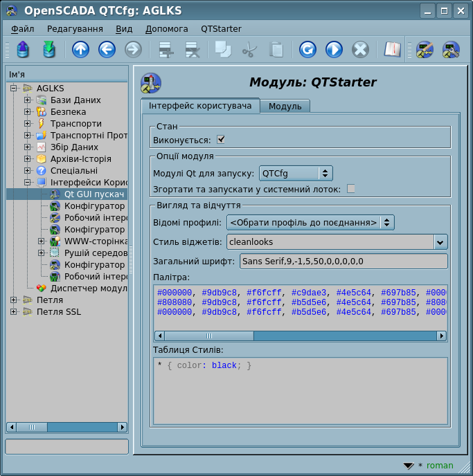
Task: Click Ім'я column header
Action: click(67, 75)
